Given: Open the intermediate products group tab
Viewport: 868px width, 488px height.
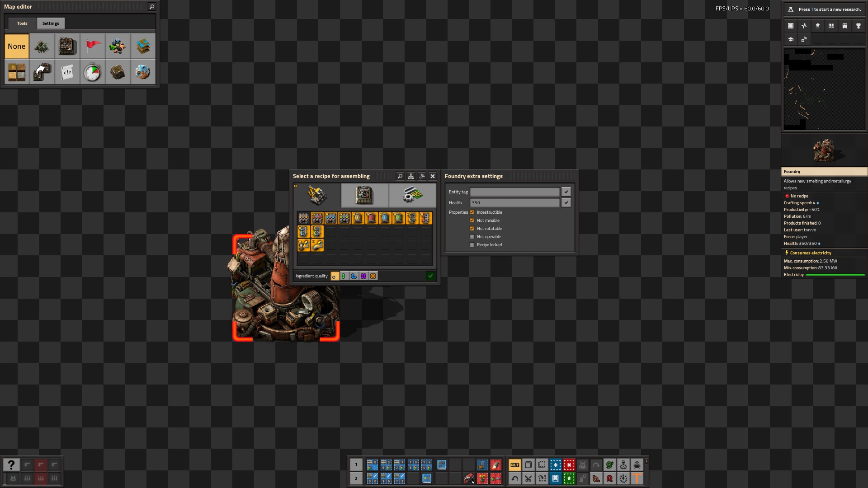Looking at the screenshot, I should (x=412, y=195).
